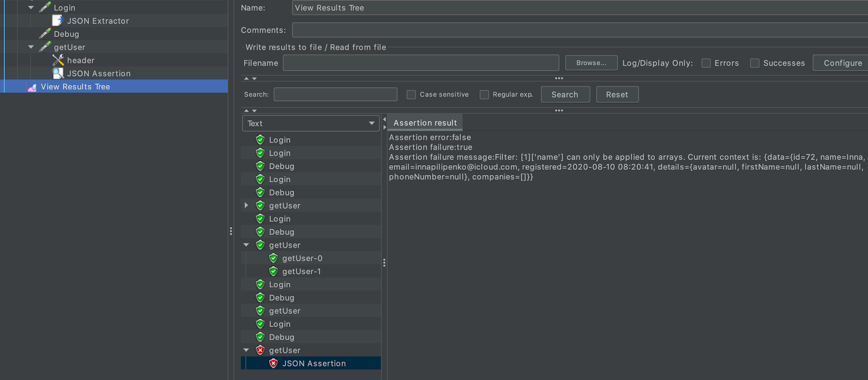Screen dimensions: 868x380
Task: Click the Search button
Action: tap(565, 94)
